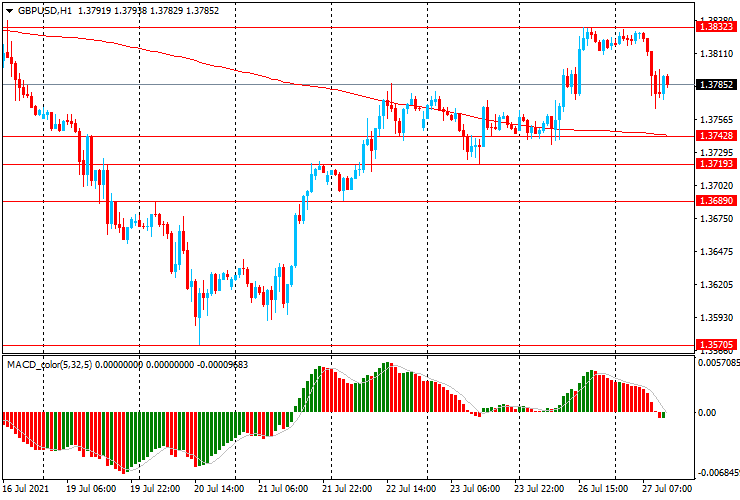The height and width of the screenshot is (500, 740).
Task: Click the -0.006845 MACD scale minimum
Action: [x=718, y=473]
